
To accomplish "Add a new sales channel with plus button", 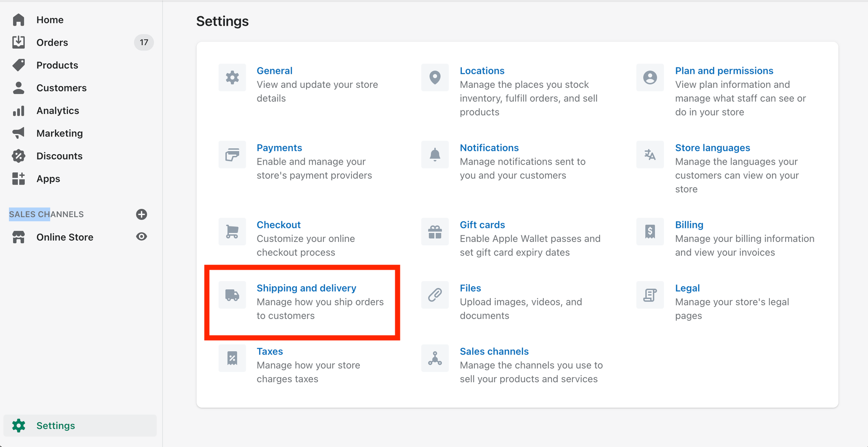I will (x=142, y=214).
